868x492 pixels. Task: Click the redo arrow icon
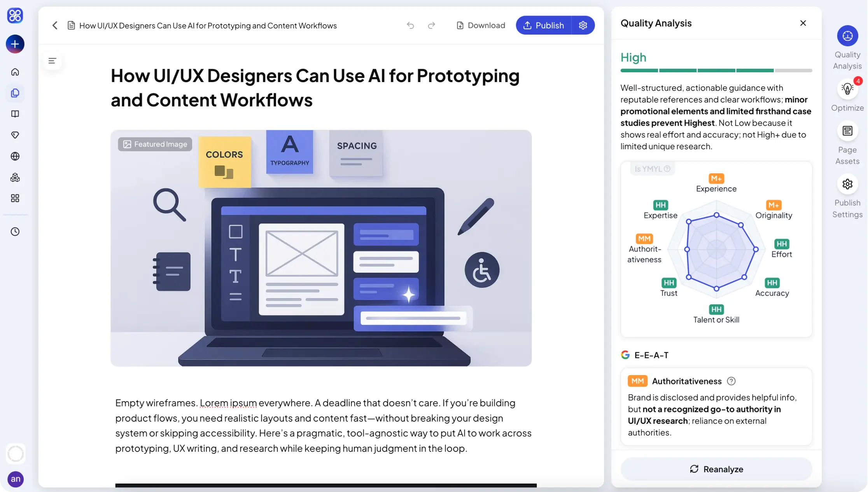(431, 26)
